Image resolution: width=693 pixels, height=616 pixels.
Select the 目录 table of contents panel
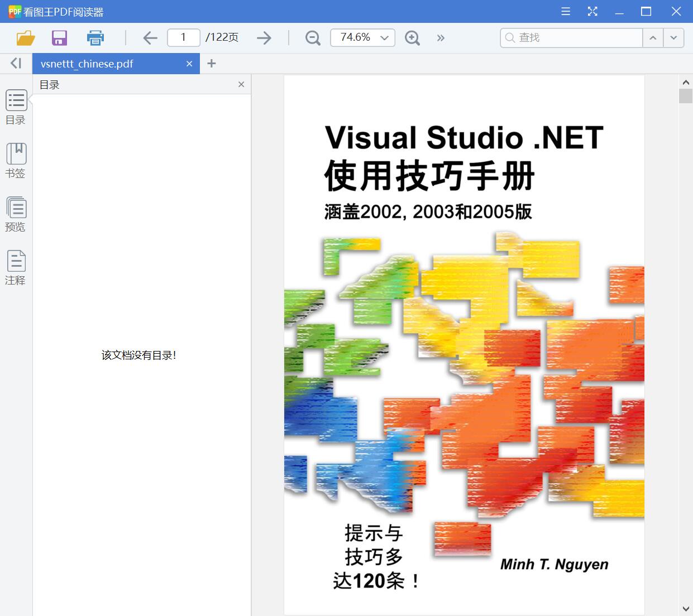[x=16, y=107]
